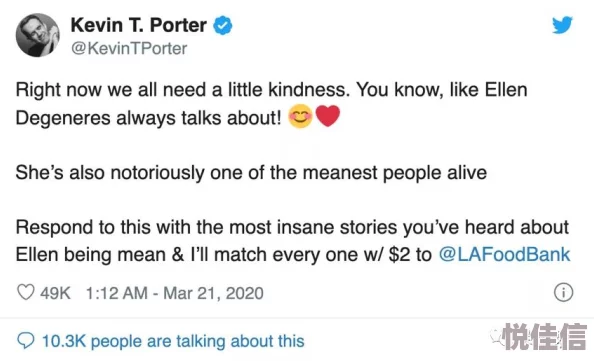This screenshot has height=361, width=594.
Task: Like the tweet with the heart icon
Action: (26, 292)
